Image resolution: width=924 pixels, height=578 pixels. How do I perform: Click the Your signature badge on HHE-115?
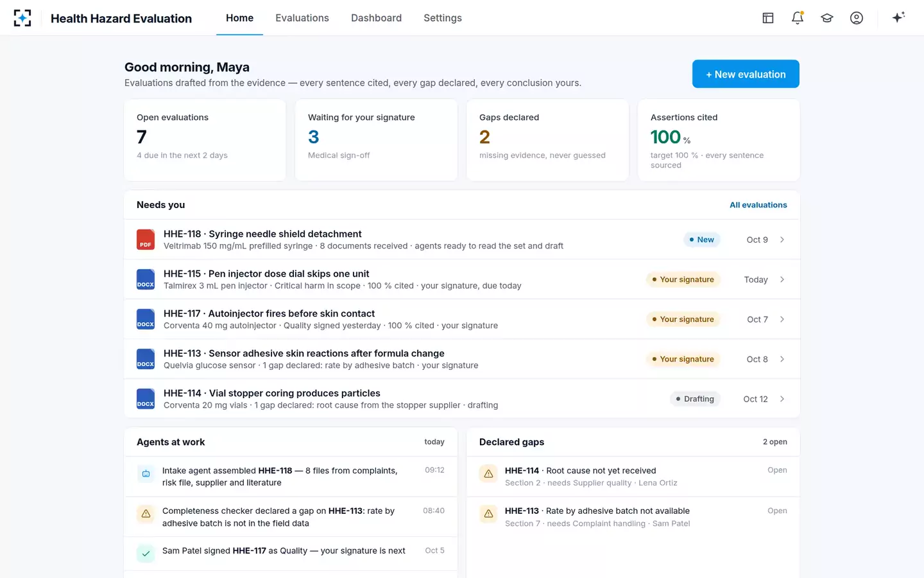[x=683, y=279]
